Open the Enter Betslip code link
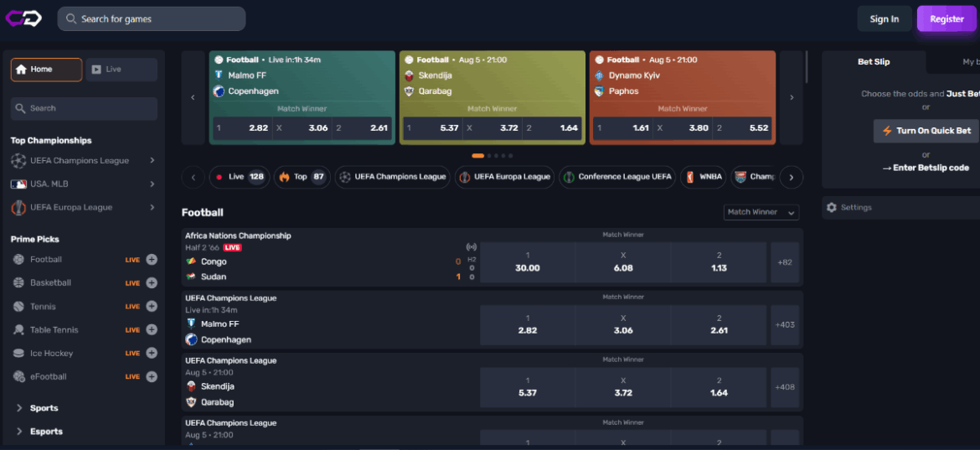The width and height of the screenshot is (980, 450). pyautogui.click(x=925, y=168)
